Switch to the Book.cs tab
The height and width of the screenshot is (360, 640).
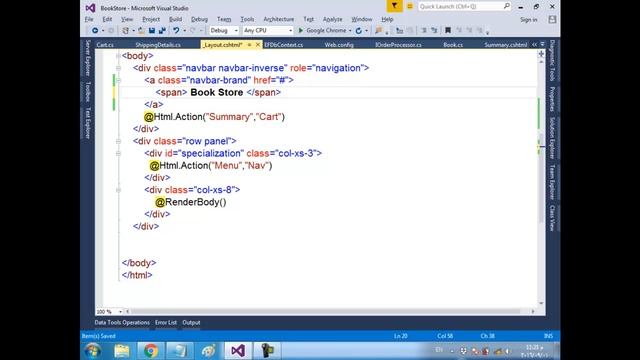click(453, 45)
